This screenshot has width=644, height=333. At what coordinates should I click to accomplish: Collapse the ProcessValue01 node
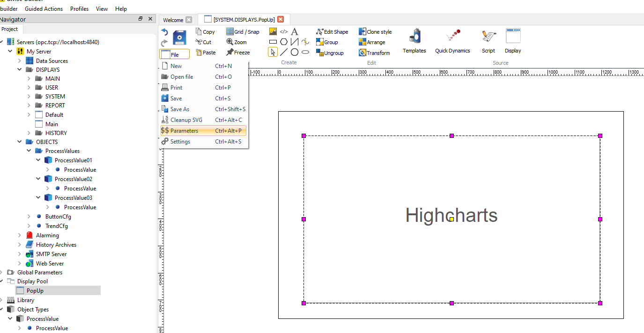tap(38, 160)
